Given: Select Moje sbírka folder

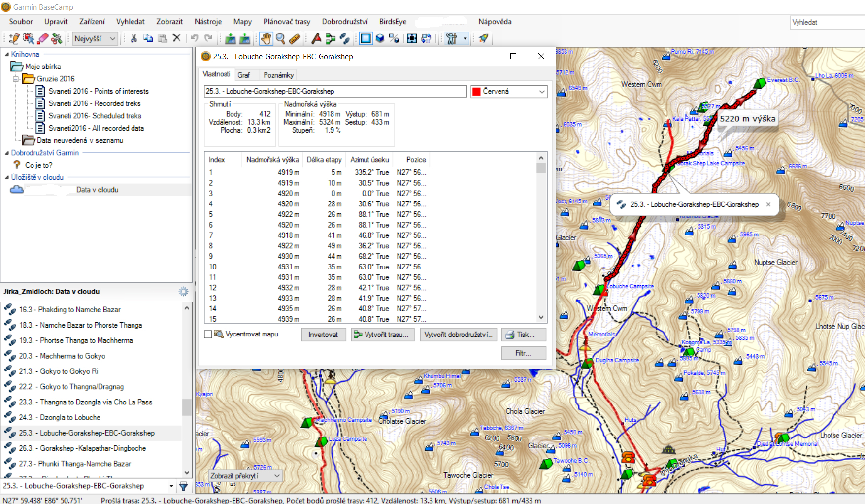Looking at the screenshot, I should [43, 67].
